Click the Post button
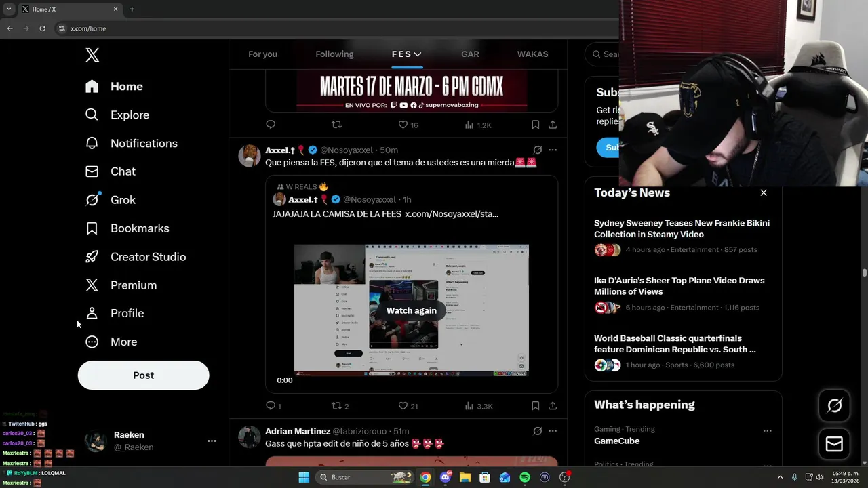The image size is (868, 488). [x=143, y=375]
